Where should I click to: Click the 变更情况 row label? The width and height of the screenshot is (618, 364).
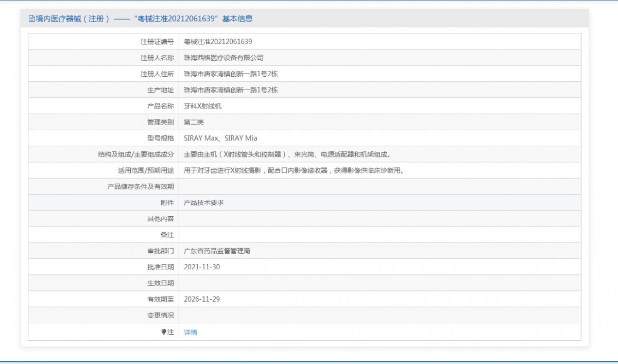[160, 315]
